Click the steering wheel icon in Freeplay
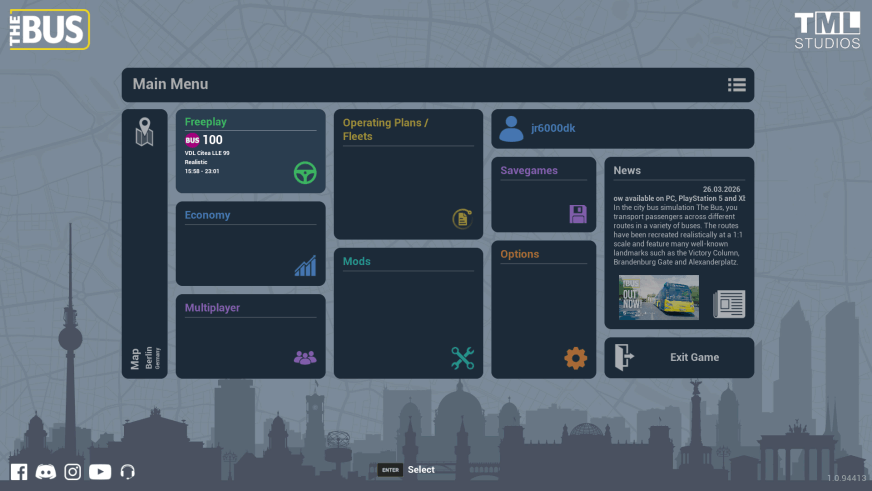Viewport: 872px width, 491px height. tap(305, 173)
